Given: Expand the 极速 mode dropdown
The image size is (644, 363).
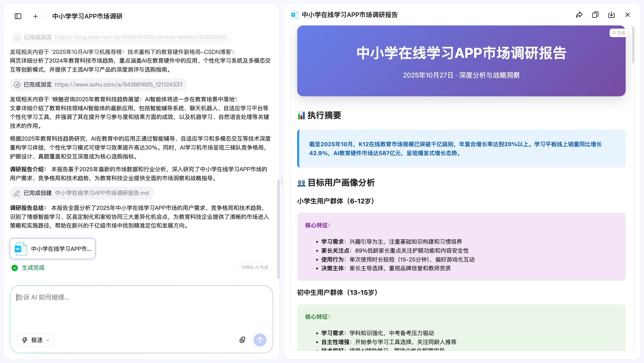Looking at the screenshot, I should click(36, 340).
